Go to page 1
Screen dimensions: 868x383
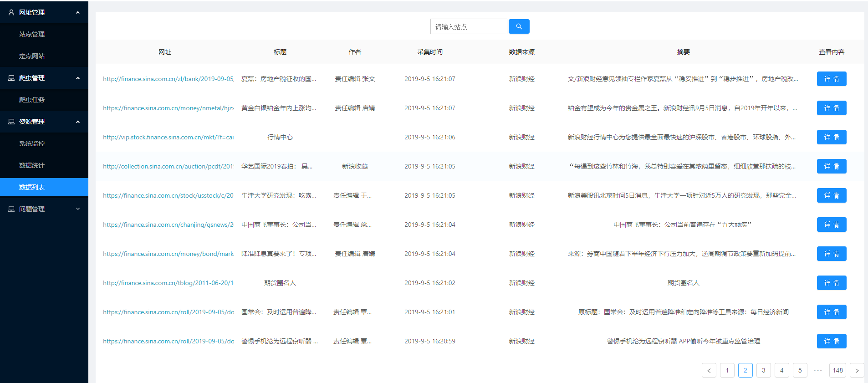click(x=727, y=370)
